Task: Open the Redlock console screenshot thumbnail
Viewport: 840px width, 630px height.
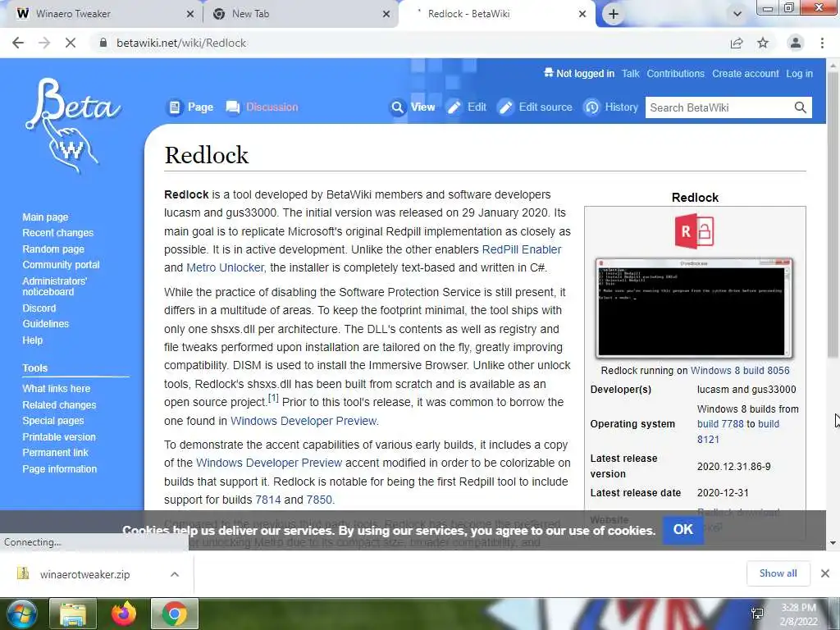Action: (694, 308)
